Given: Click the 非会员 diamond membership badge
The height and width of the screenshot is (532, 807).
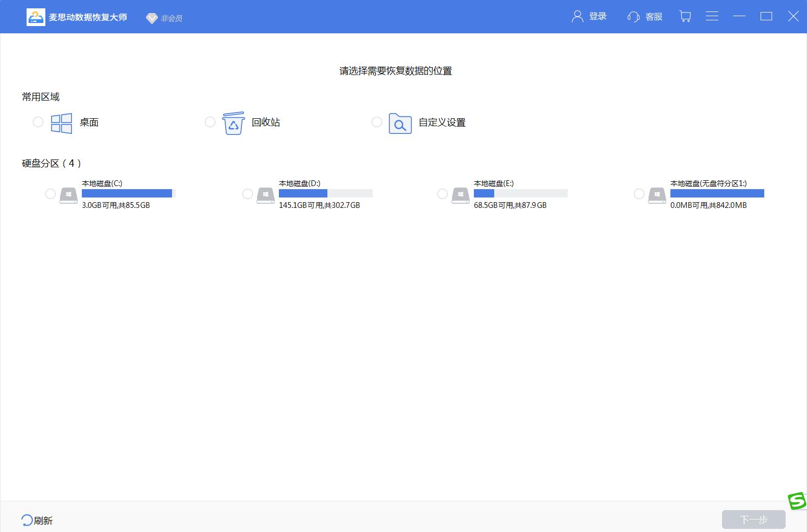Looking at the screenshot, I should 152,18.
